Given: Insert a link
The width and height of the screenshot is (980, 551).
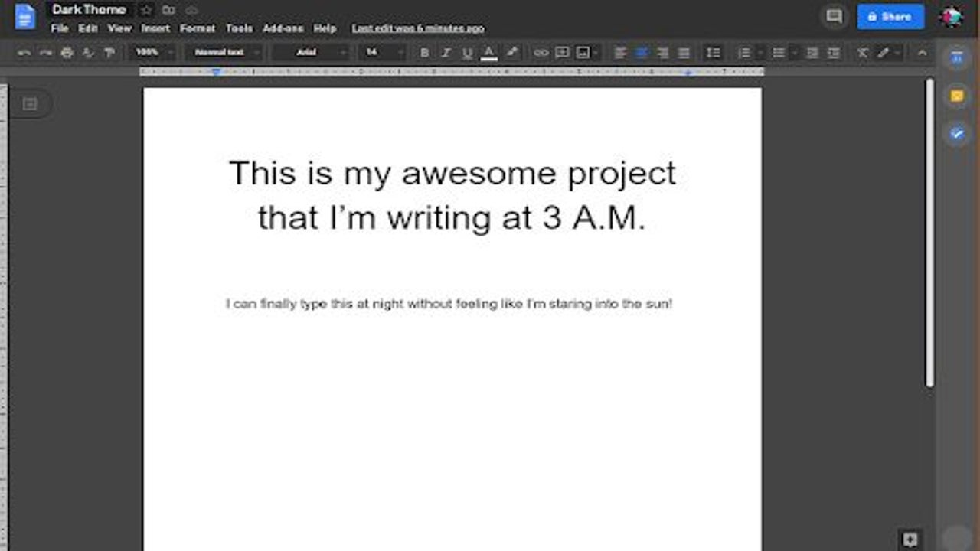Looking at the screenshot, I should click(x=542, y=53).
